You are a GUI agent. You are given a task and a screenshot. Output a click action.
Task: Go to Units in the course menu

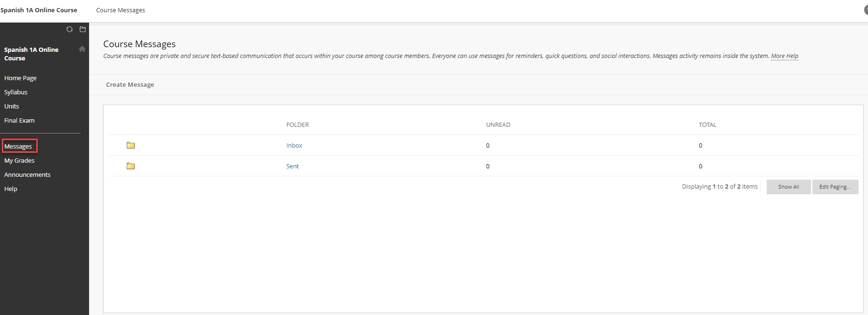coord(11,106)
